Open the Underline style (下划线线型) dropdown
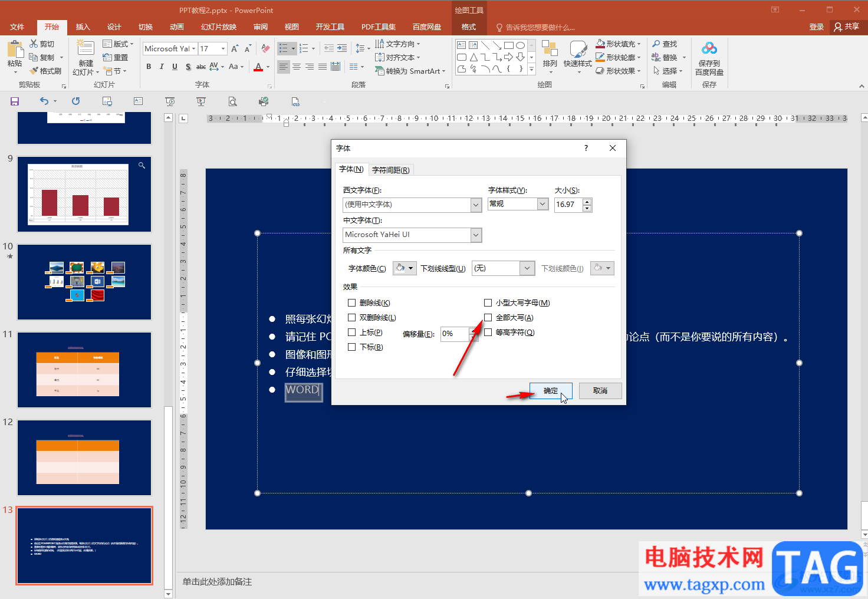Image resolution: width=868 pixels, height=599 pixels. coord(527,268)
